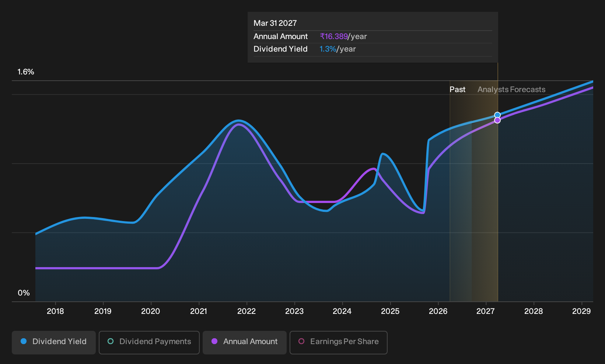Click the 2022 x-axis label

(246, 311)
